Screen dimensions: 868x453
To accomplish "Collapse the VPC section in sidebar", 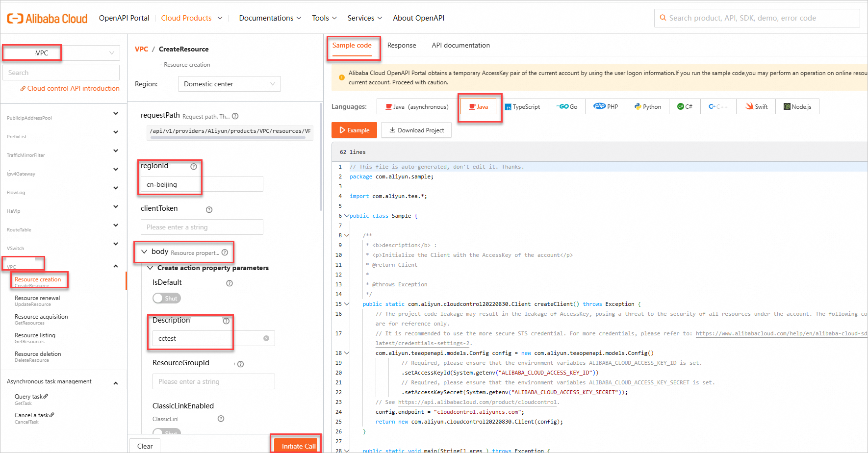I will (x=116, y=266).
